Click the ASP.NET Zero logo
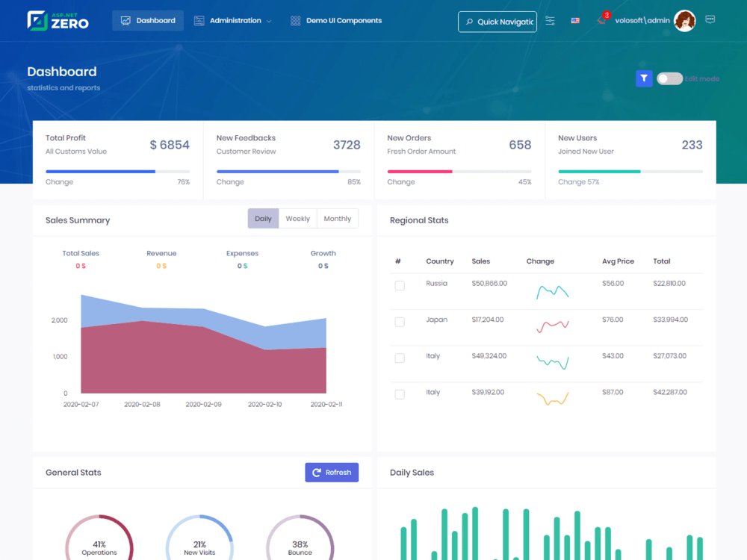This screenshot has width=747, height=560. (58, 20)
